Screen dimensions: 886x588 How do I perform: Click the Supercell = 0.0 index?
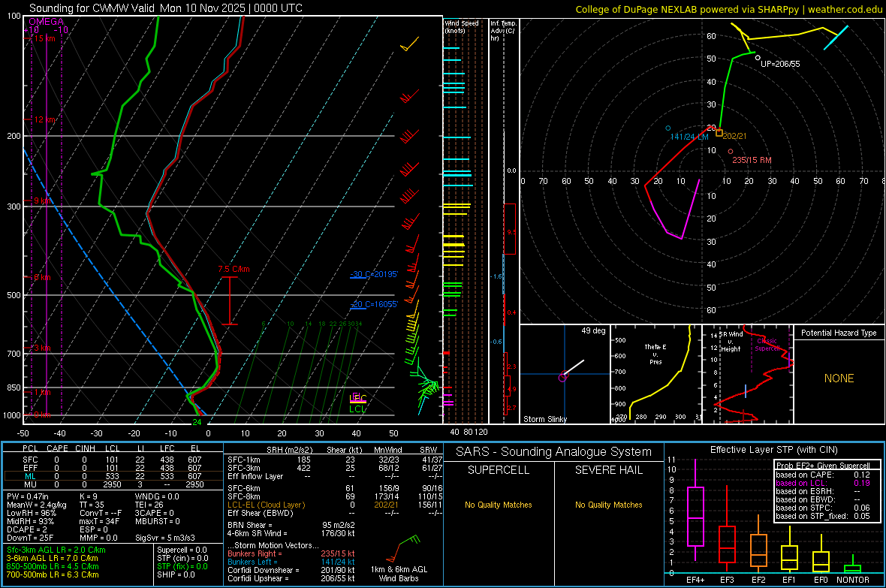182,550
